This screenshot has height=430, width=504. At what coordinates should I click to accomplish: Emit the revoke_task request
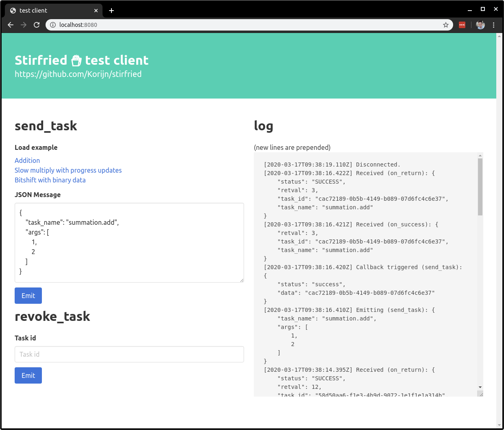(x=28, y=375)
